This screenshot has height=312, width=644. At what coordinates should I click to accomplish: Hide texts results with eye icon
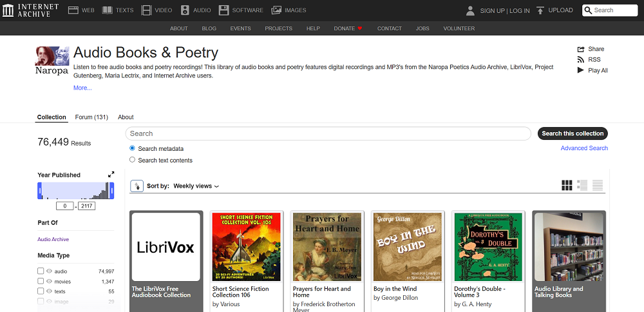tap(49, 291)
